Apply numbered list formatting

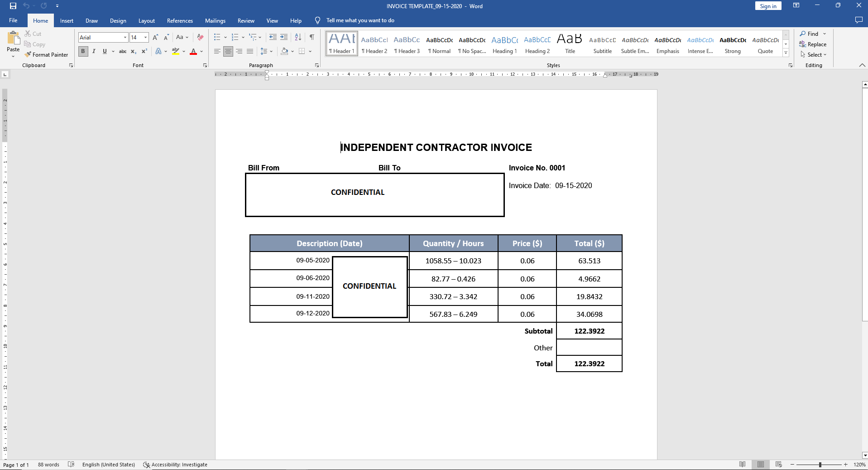(x=235, y=38)
